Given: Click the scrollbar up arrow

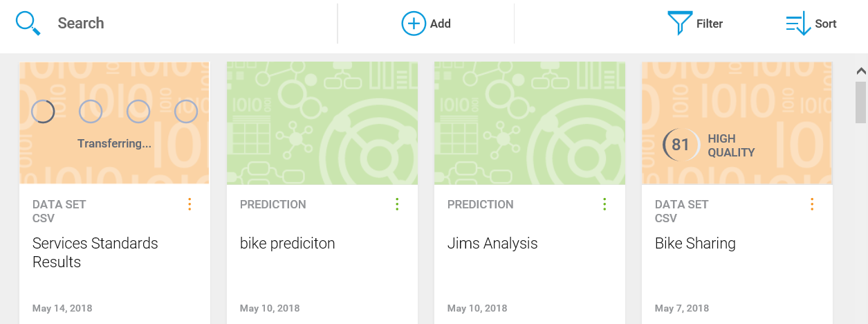Looking at the screenshot, I should pyautogui.click(x=861, y=71).
